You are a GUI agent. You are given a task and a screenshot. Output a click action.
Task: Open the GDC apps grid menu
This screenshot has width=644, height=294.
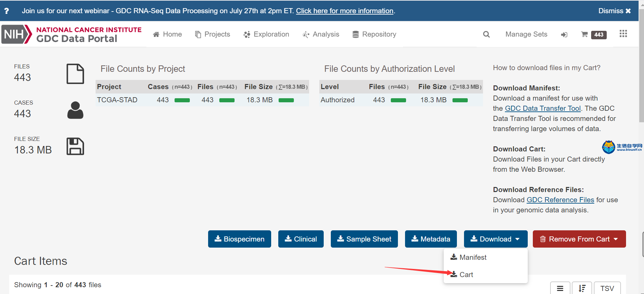pyautogui.click(x=623, y=34)
